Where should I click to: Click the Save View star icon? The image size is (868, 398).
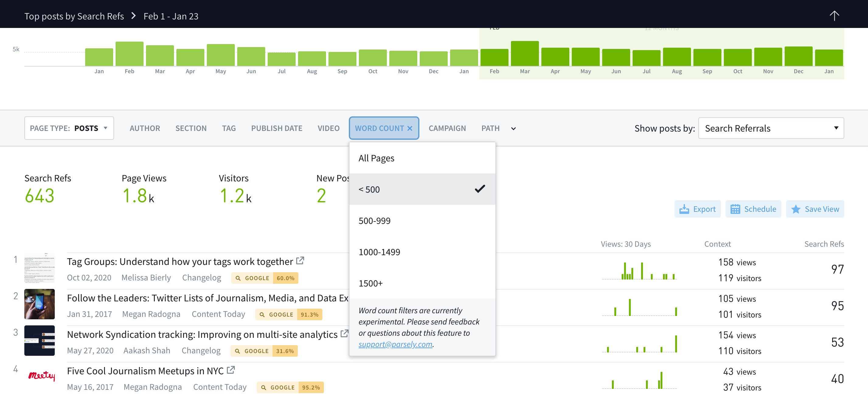796,209
